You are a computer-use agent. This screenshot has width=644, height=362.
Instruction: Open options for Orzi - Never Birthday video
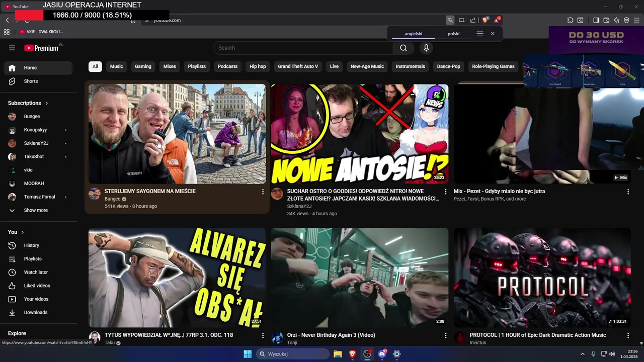[x=445, y=335]
